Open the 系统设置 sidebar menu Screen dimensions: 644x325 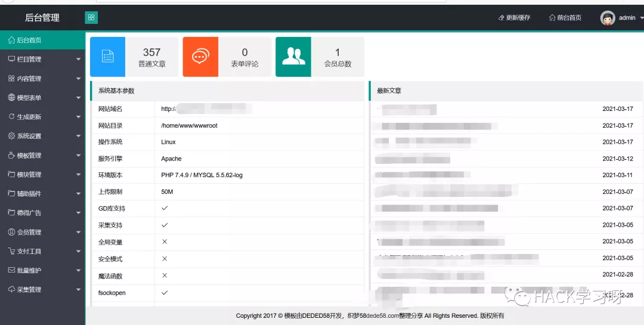[42, 136]
